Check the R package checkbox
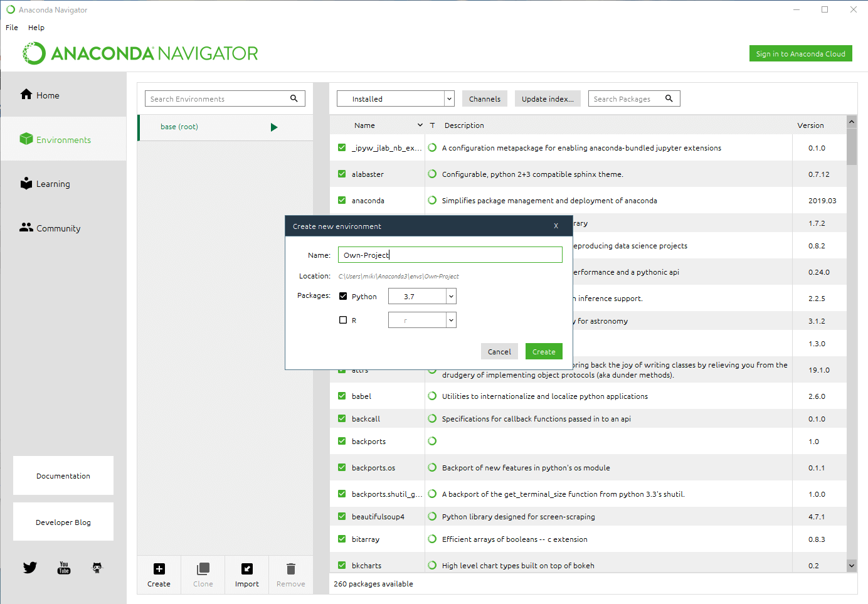This screenshot has height=604, width=868. pos(343,320)
